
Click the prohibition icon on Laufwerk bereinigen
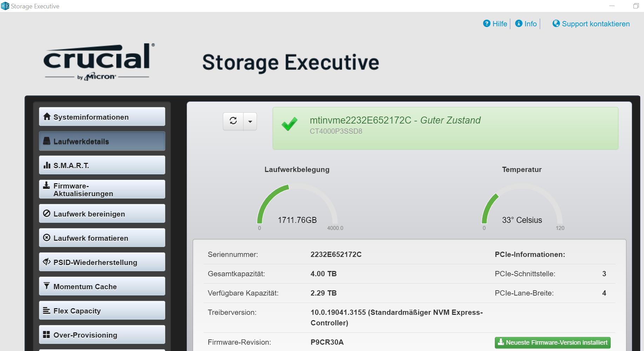coord(47,213)
